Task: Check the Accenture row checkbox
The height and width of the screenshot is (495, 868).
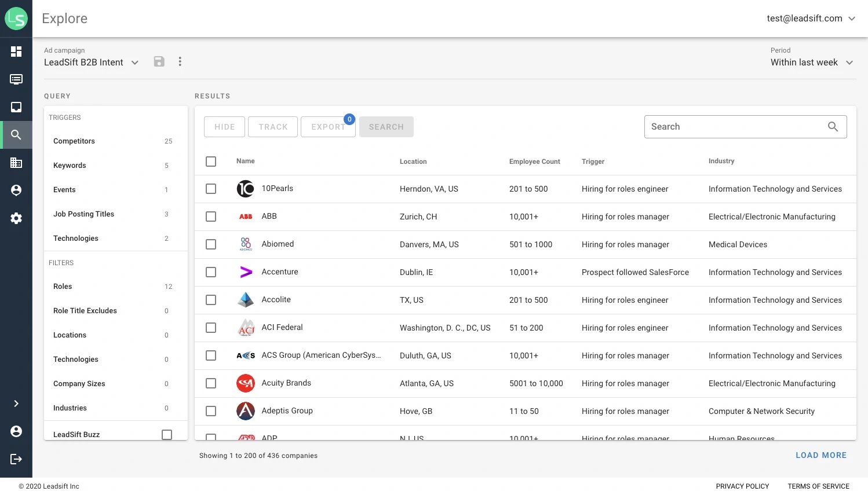Action: pyautogui.click(x=211, y=272)
